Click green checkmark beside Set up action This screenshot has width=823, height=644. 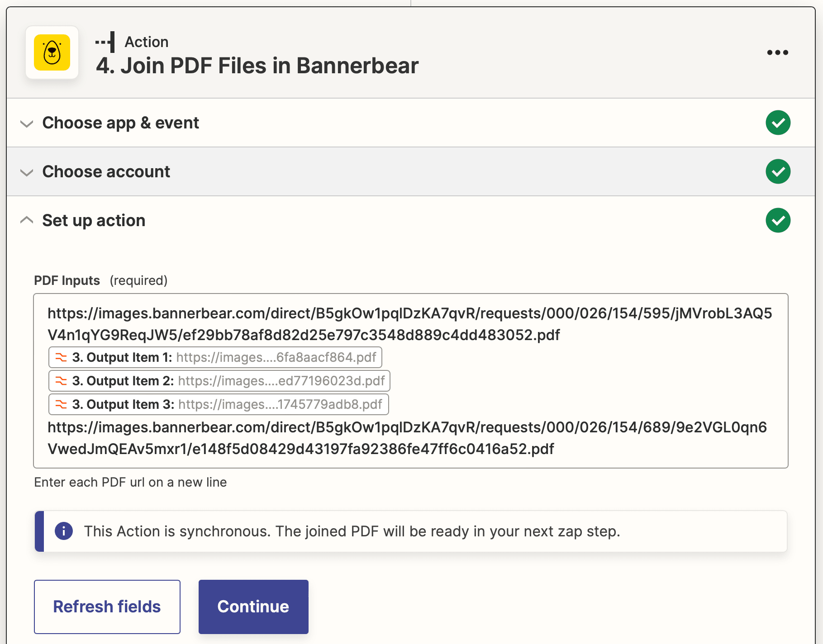pyautogui.click(x=778, y=220)
